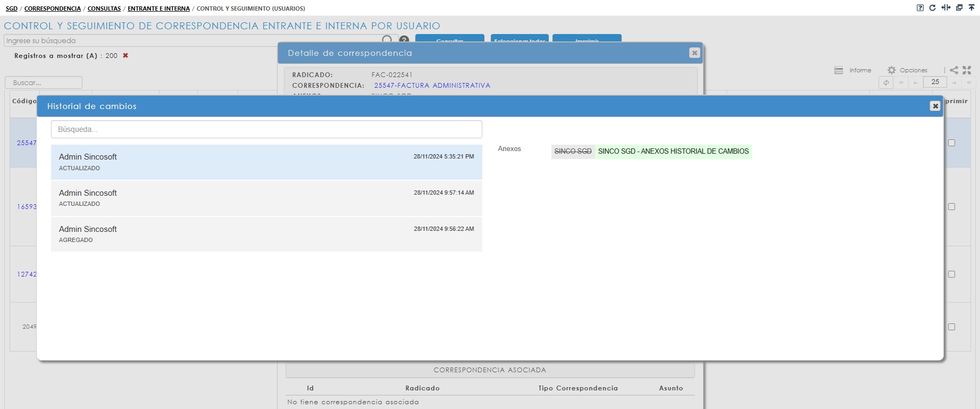Click the FAC-022541 radicado value
Viewport: 980px width, 409px height.
[392, 75]
